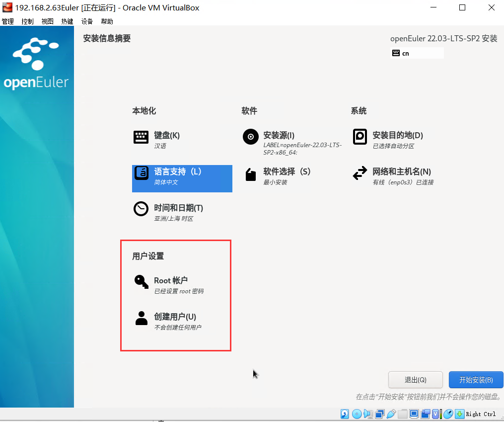Open the 视图 menu

(47, 21)
